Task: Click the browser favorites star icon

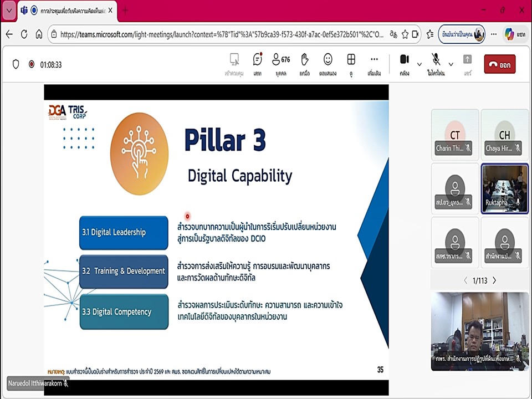Action: [405, 34]
